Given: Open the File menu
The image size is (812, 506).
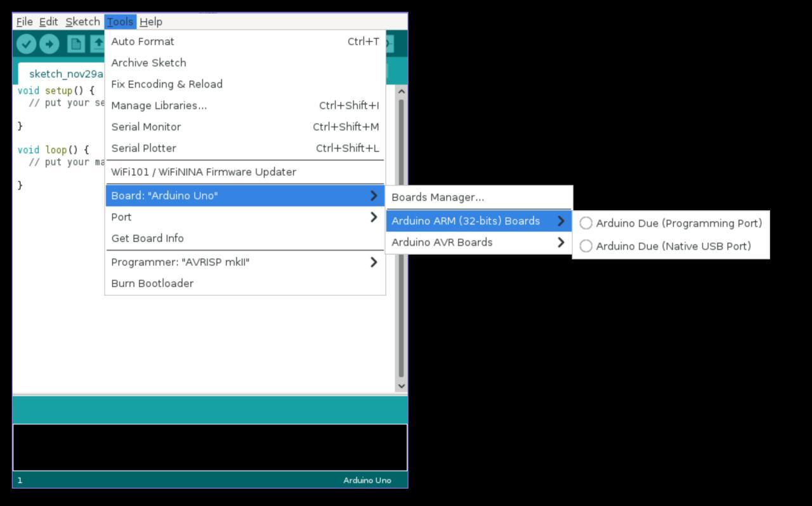Looking at the screenshot, I should point(24,22).
